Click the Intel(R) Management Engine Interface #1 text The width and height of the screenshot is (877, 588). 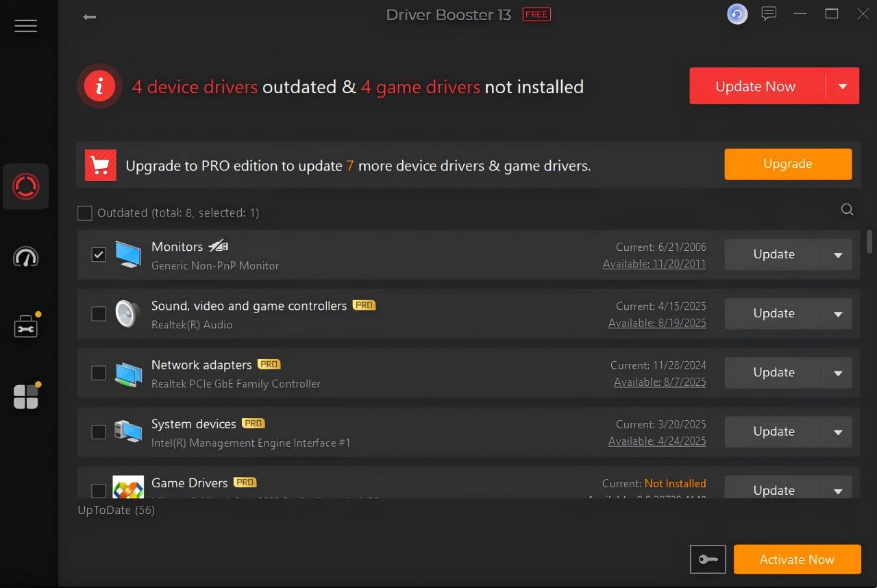251,443
